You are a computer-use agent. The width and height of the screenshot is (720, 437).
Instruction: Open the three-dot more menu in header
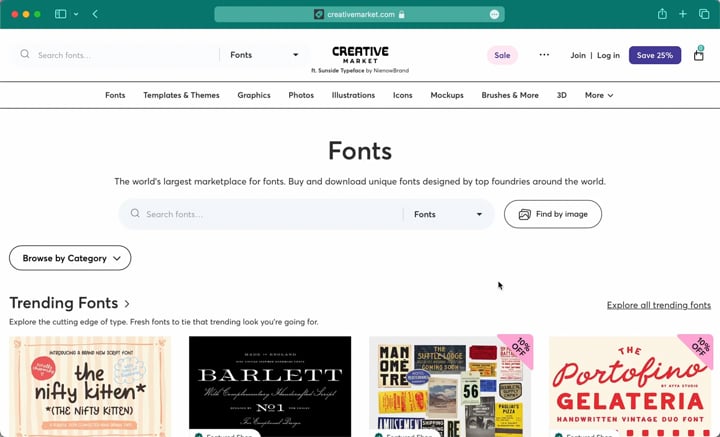544,55
